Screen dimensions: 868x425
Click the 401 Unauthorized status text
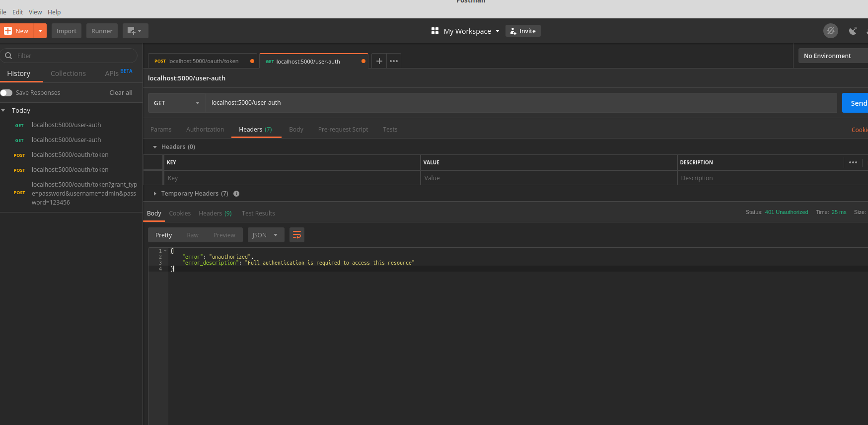point(787,212)
